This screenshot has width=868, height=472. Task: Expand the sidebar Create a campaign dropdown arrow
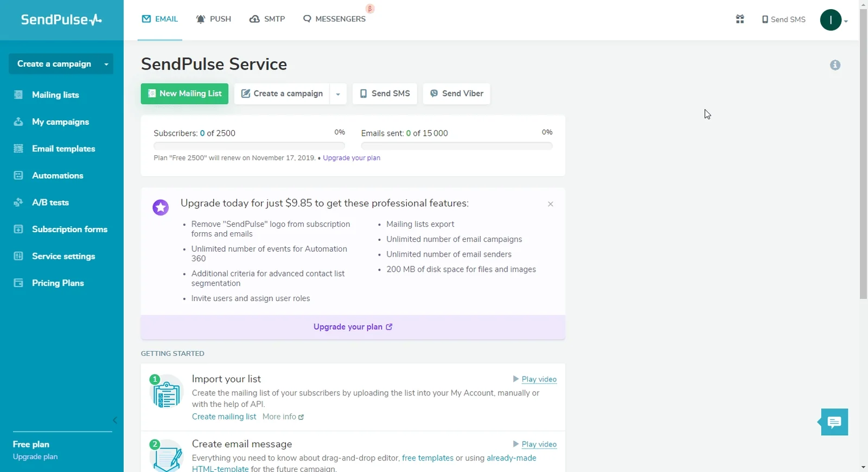coord(106,64)
